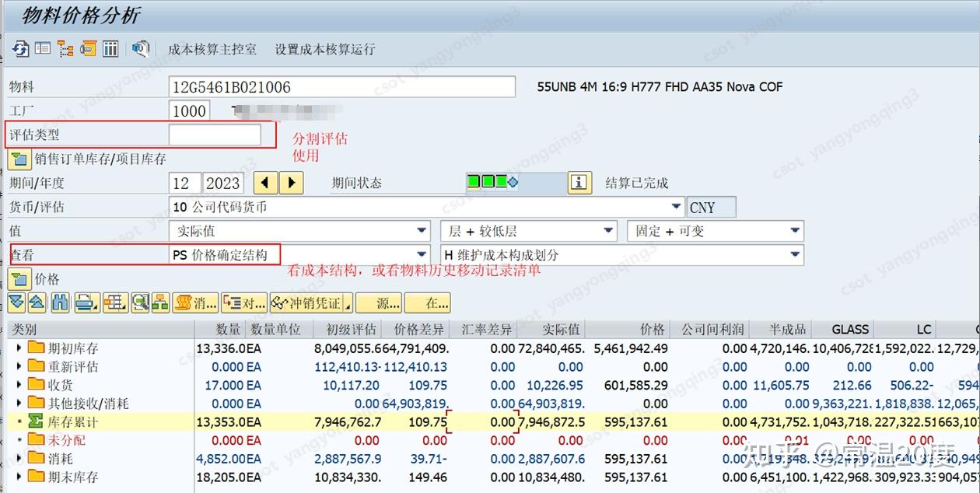980x493 pixels.
Task: Click the 在... button
Action: (429, 303)
